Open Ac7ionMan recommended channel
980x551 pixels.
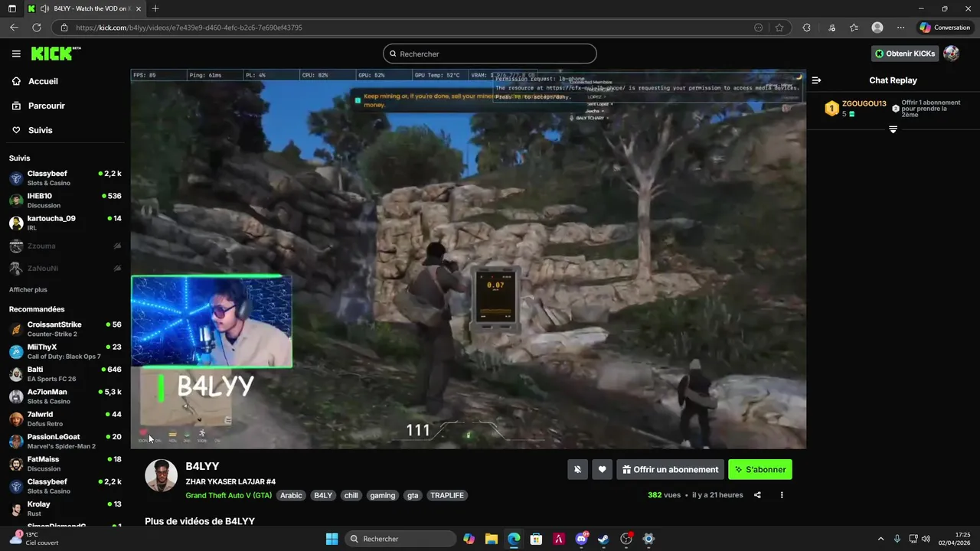pyautogui.click(x=65, y=396)
